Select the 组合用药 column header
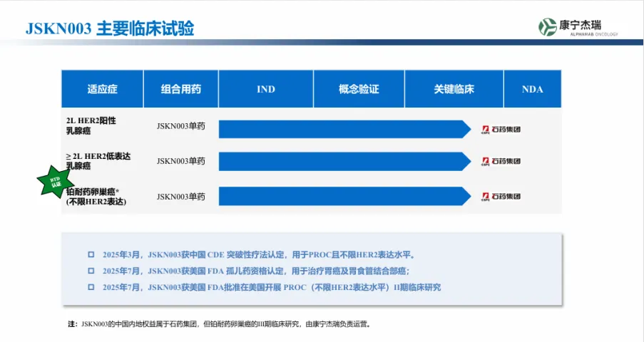 181,89
